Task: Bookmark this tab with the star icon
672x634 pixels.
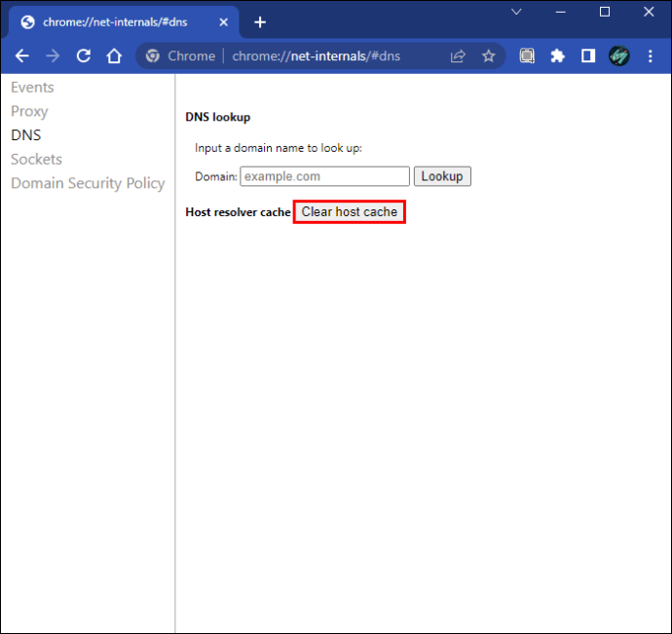Action: click(x=488, y=56)
